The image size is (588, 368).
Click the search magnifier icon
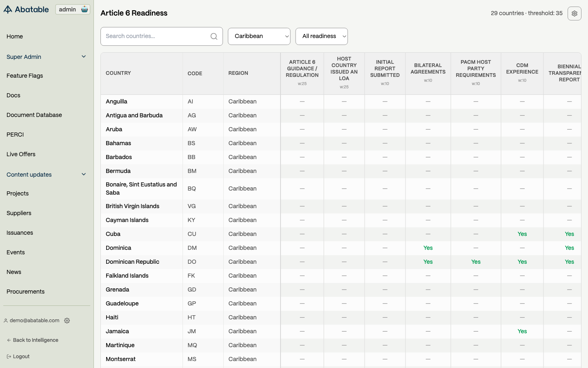point(214,36)
